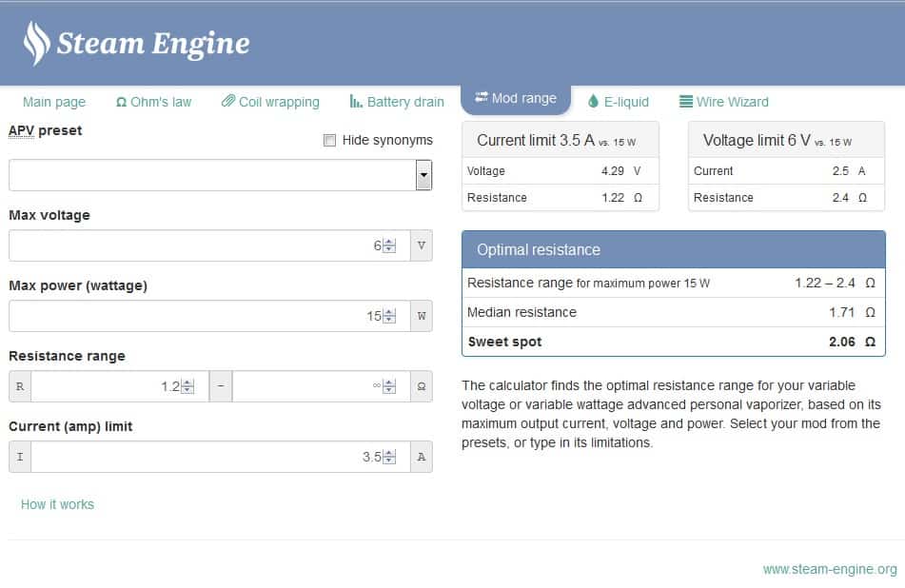This screenshot has height=588, width=905.
Task: Click the minimum resistance range field
Action: [105, 386]
